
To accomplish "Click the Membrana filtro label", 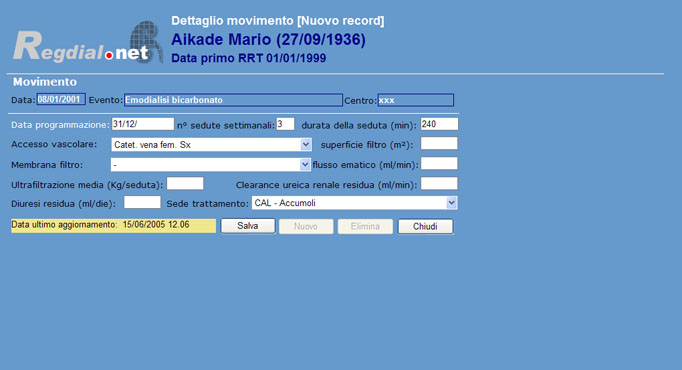I will click(47, 165).
